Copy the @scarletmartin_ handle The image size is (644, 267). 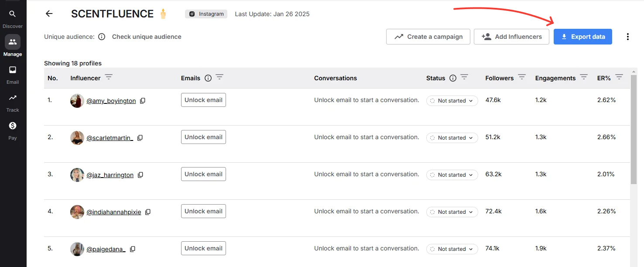pyautogui.click(x=140, y=138)
